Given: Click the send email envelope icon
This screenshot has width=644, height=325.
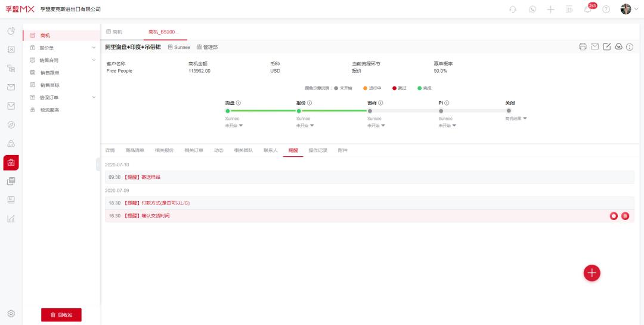Looking at the screenshot, I should (595, 47).
